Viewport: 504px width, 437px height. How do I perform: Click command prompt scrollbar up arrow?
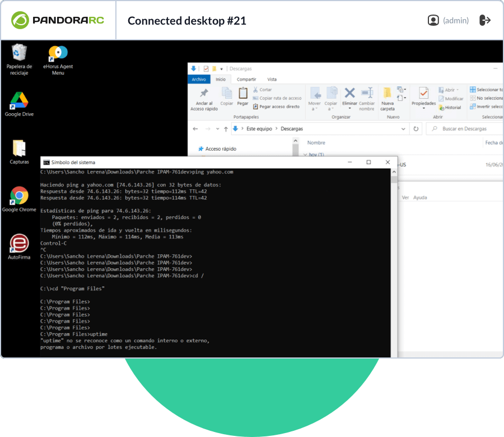pyautogui.click(x=394, y=172)
